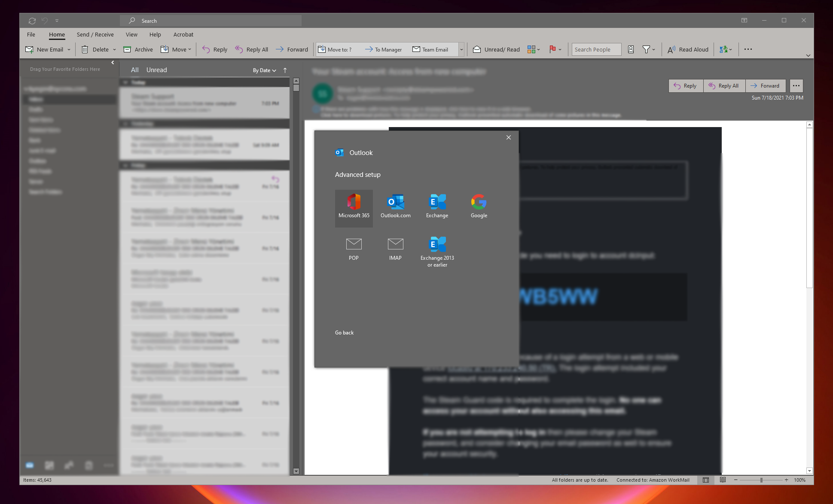Open reading pane more actions dots
The image size is (833, 504).
pos(796,86)
